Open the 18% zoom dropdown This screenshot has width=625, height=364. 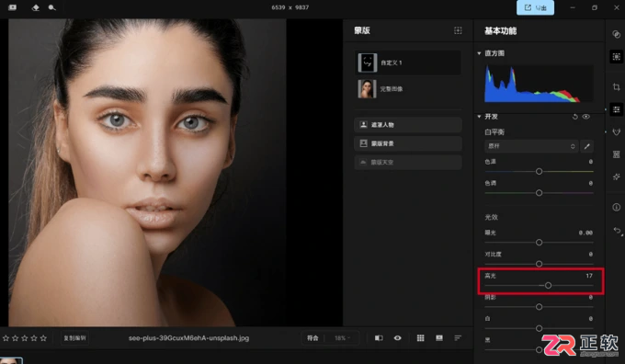pyautogui.click(x=342, y=338)
